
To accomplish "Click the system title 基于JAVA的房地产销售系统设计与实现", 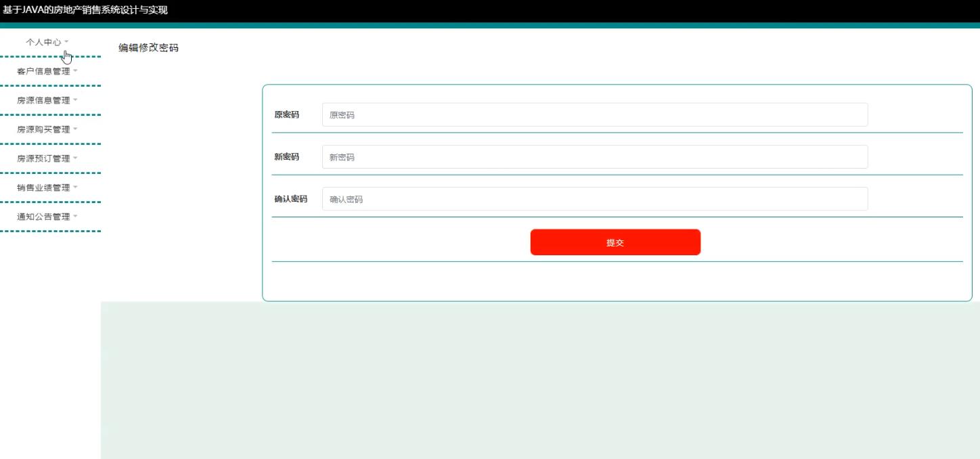I will pos(85,9).
